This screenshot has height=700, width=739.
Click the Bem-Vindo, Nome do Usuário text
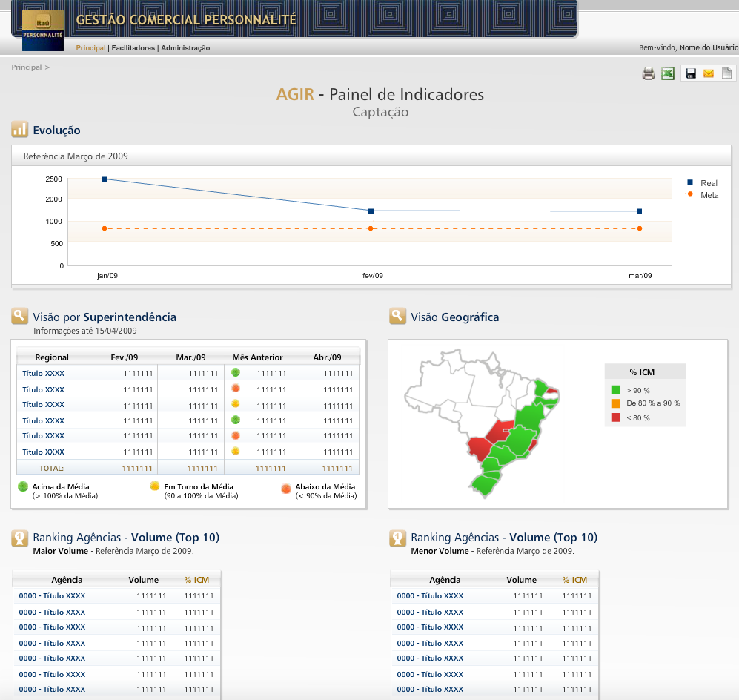point(689,47)
